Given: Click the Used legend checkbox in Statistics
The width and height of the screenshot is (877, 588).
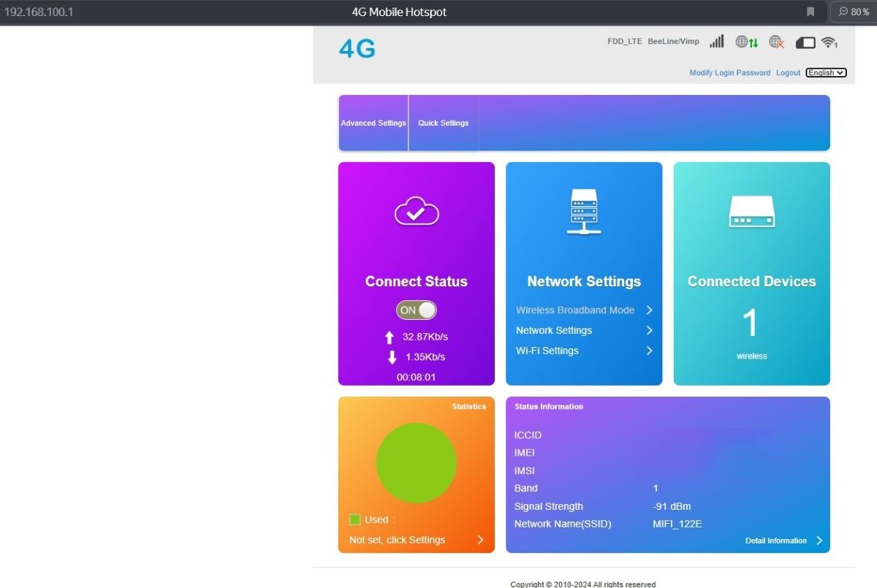Looking at the screenshot, I should coord(357,519).
